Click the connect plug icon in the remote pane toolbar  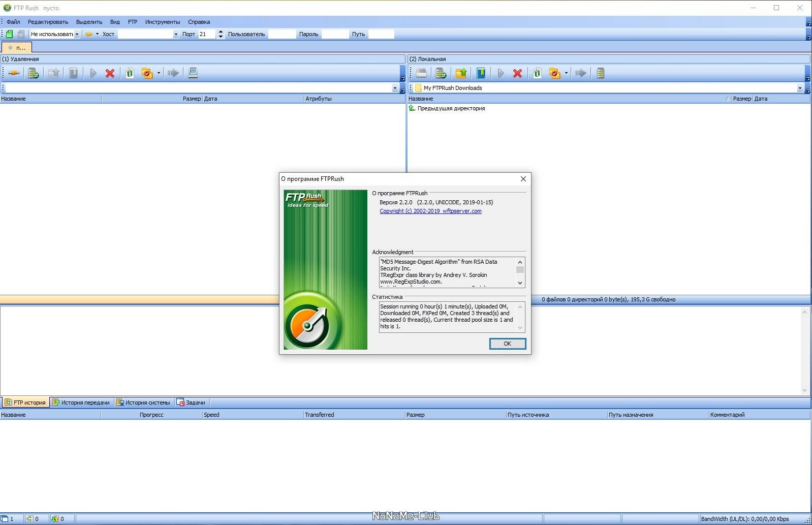(14, 73)
